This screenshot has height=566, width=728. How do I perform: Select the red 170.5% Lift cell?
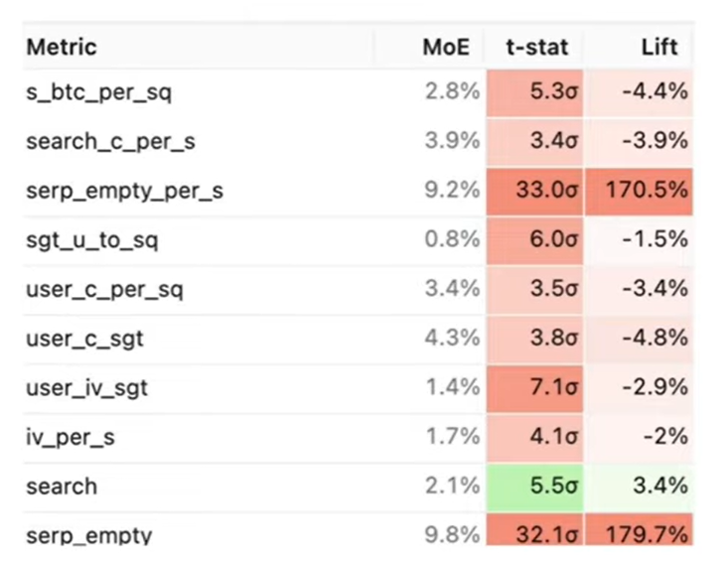click(640, 191)
